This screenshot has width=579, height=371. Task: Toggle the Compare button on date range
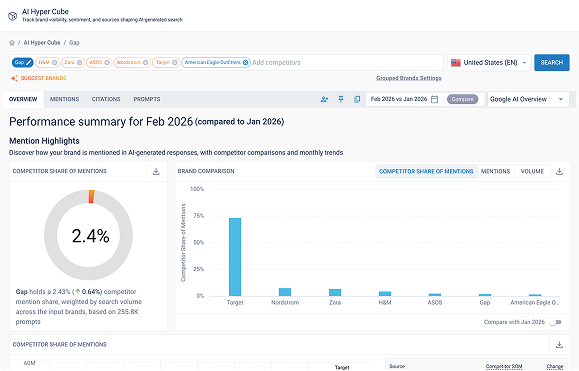[x=462, y=99]
